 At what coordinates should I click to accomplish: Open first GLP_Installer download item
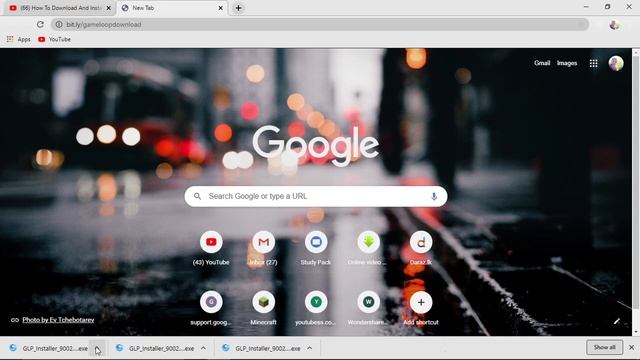49,348
